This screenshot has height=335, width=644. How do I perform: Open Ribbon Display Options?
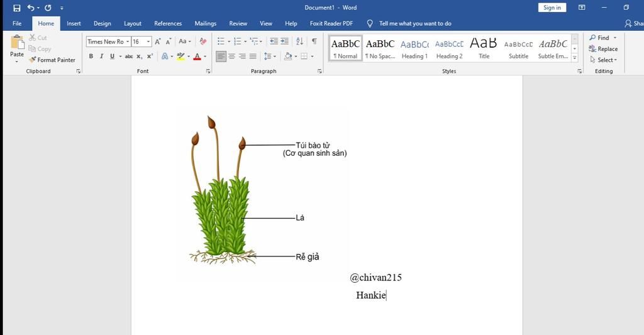coord(582,8)
